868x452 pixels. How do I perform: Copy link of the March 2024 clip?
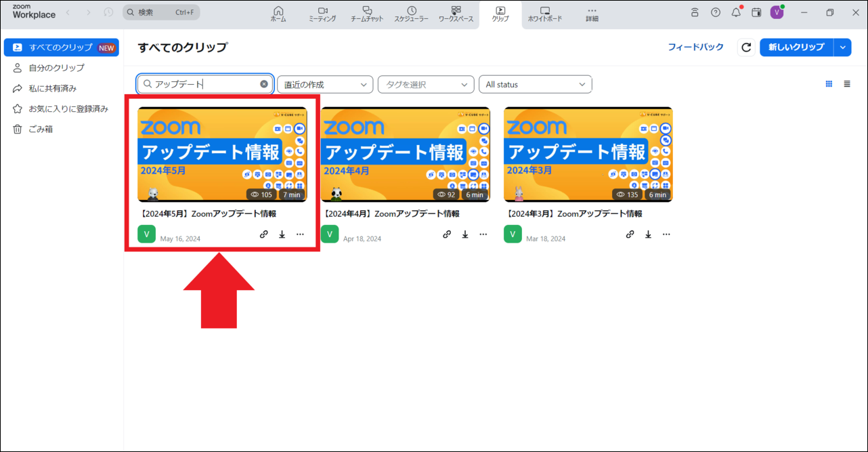[630, 234]
